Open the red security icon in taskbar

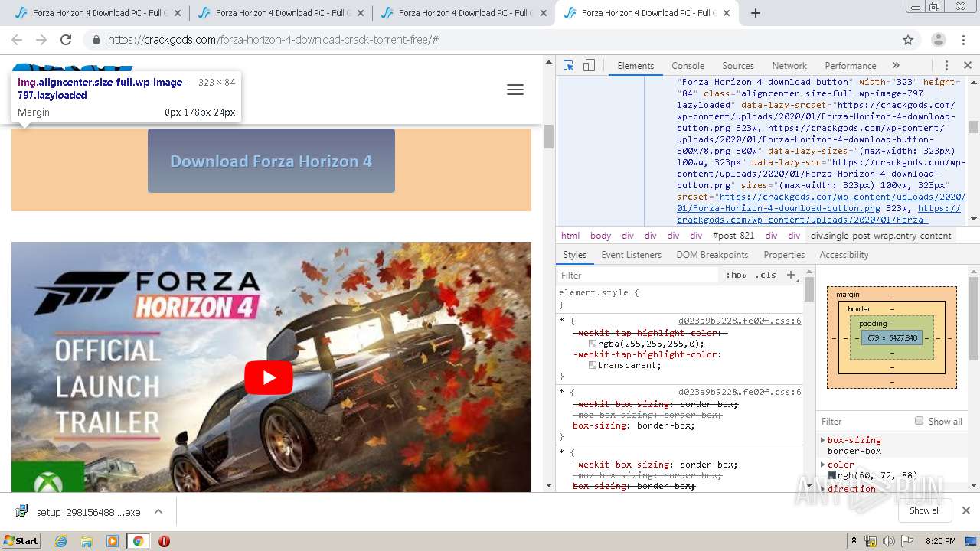click(x=164, y=541)
